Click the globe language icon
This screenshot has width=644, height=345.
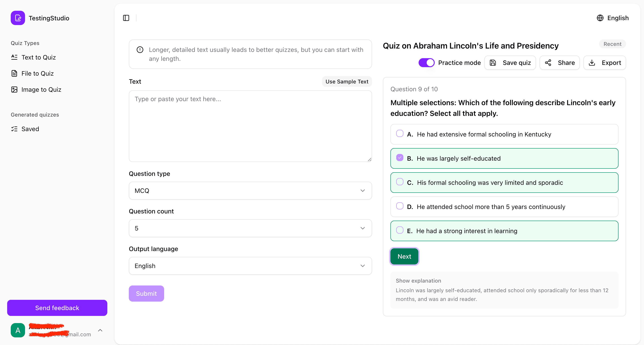click(x=600, y=18)
